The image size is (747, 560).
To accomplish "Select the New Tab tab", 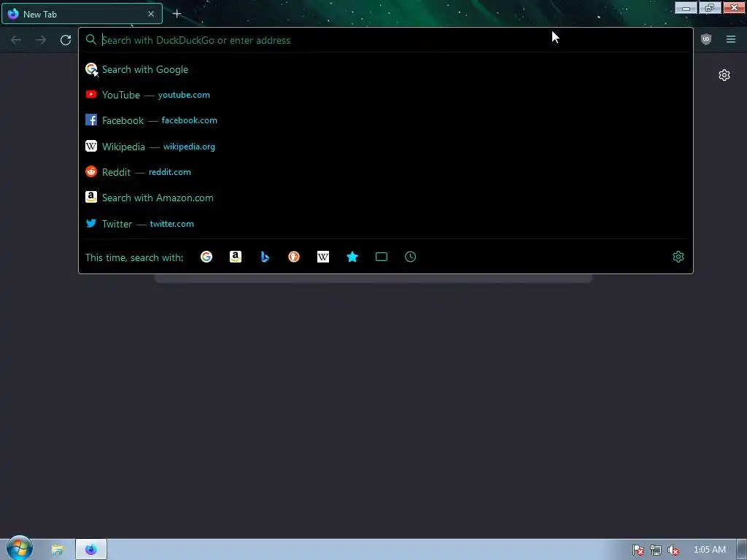I will (82, 14).
